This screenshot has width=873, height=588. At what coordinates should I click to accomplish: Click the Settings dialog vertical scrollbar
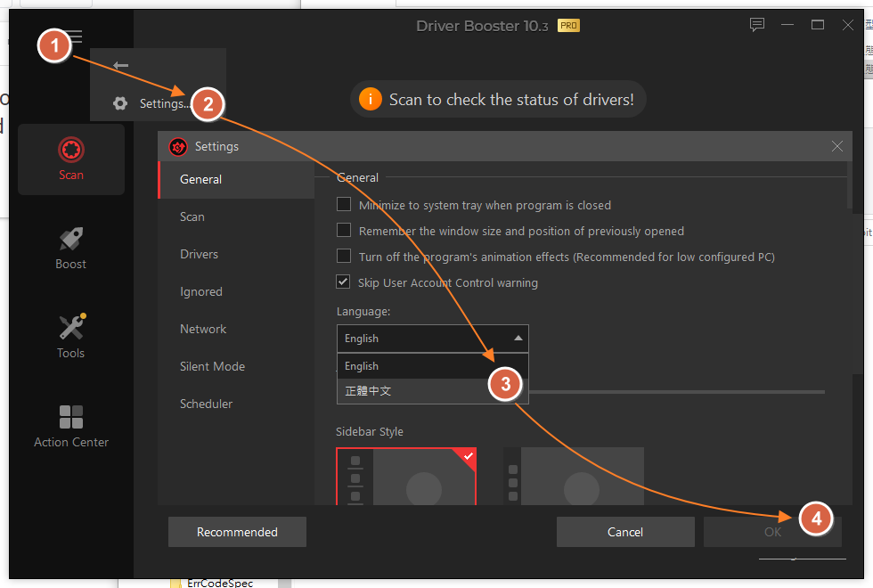[850, 184]
